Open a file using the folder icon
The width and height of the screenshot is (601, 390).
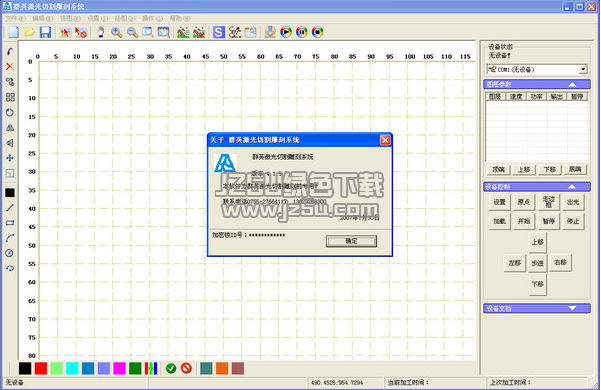tap(30, 32)
